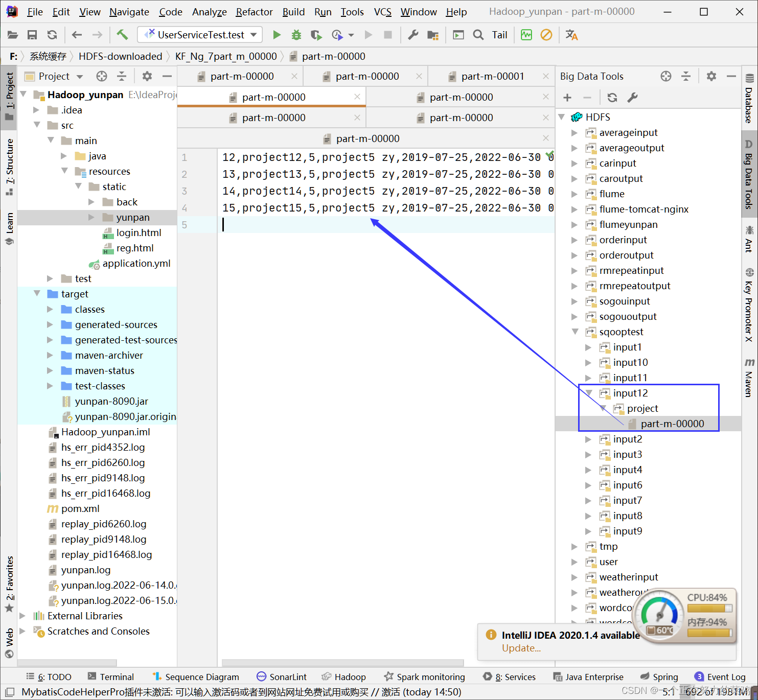Toggle the Maven side tool window
The width and height of the screenshot is (758, 700).
(x=749, y=378)
